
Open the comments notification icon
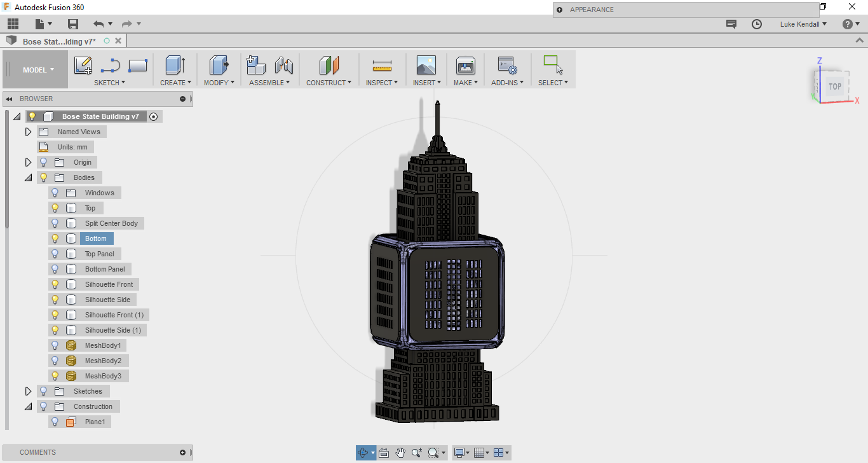coord(731,24)
